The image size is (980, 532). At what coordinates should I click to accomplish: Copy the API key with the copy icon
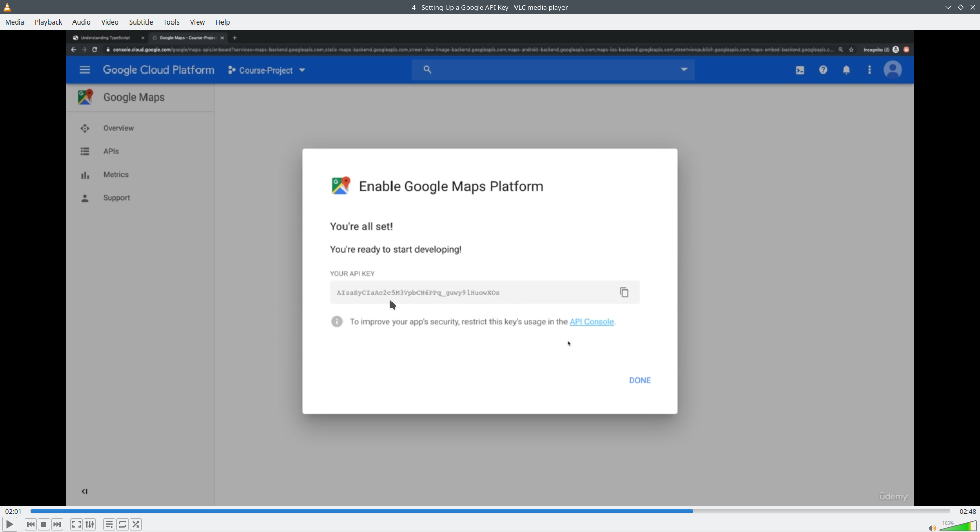click(624, 292)
